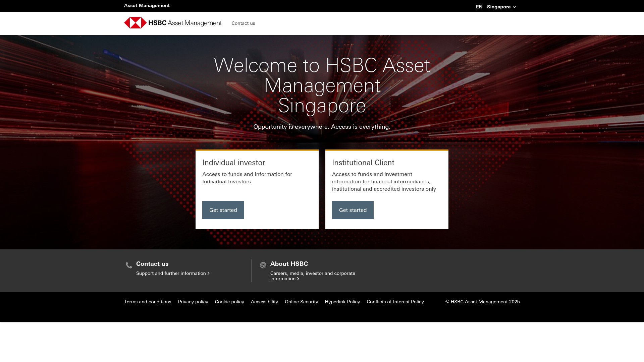The width and height of the screenshot is (644, 362).
Task: Open the footer Contact us heading
Action: click(x=152, y=264)
